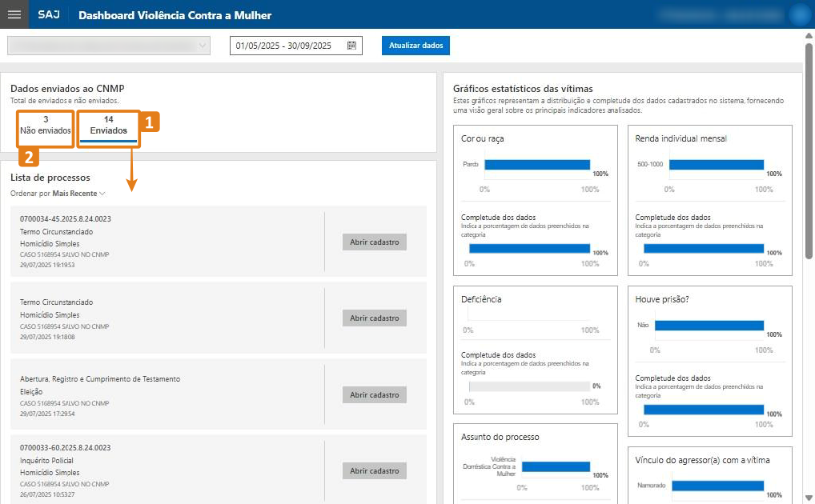Expand the blurred unit selector dropdown
Image resolution: width=815 pixels, height=504 pixels.
point(108,46)
